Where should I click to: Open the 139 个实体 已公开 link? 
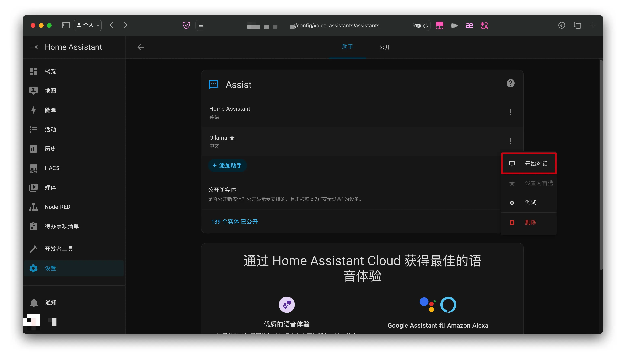234,221
